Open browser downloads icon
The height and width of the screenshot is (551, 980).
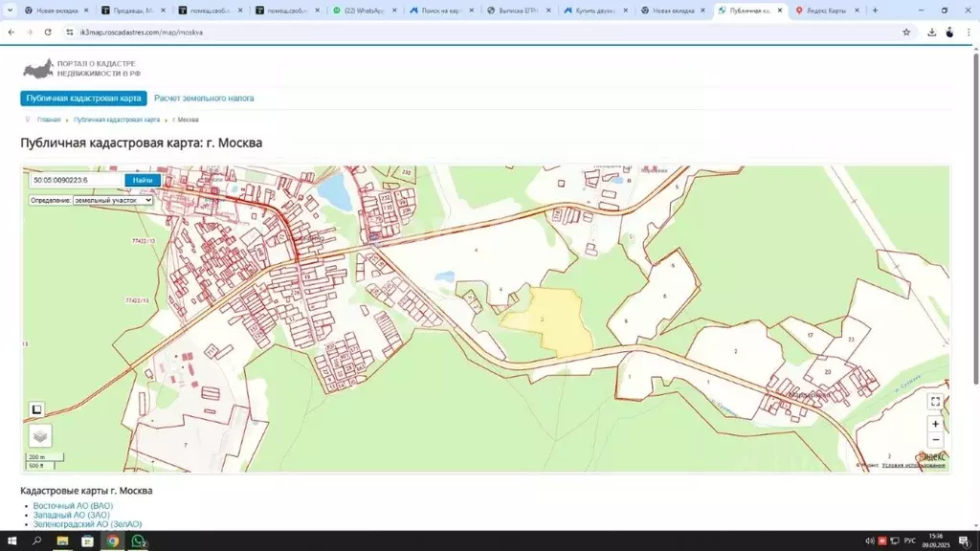click(x=931, y=32)
